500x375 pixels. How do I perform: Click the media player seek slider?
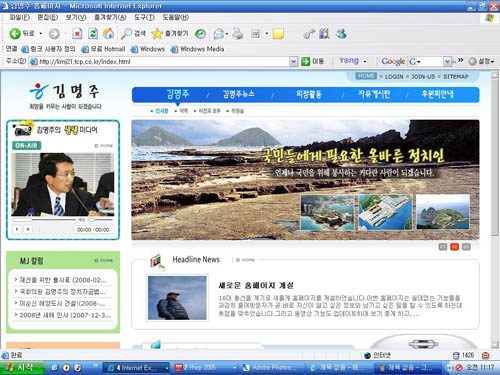tap(44, 220)
